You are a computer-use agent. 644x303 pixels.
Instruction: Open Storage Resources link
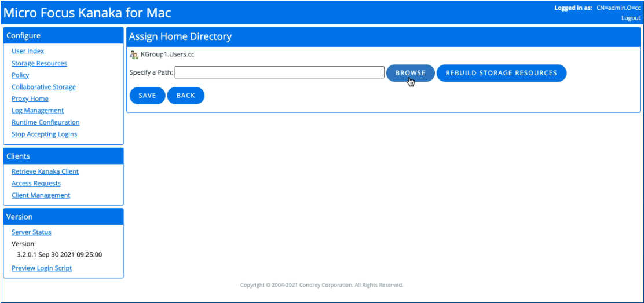(x=39, y=63)
